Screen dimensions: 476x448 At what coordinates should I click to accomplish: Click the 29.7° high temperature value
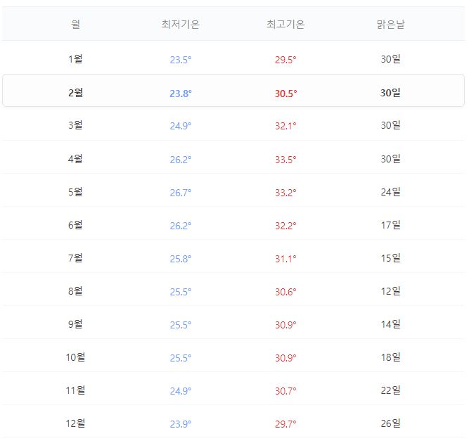pyautogui.click(x=285, y=424)
